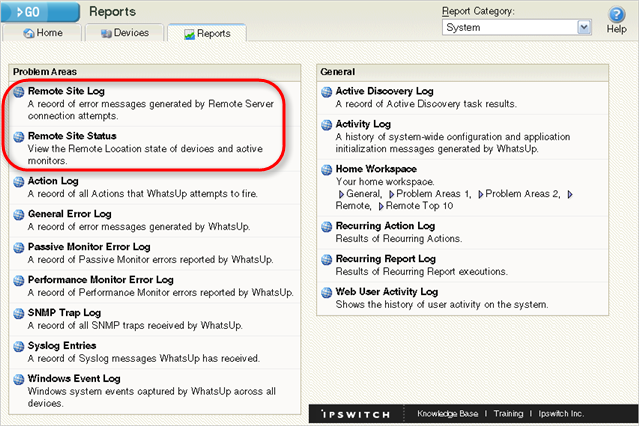The width and height of the screenshot is (639, 426).
Task: Open the Recurring Report Log report
Action: (x=386, y=259)
